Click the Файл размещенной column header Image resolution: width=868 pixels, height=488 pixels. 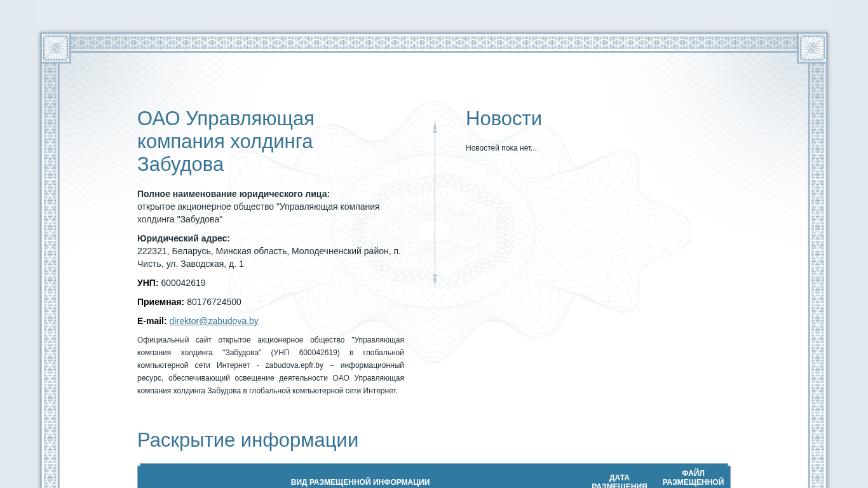(x=693, y=478)
